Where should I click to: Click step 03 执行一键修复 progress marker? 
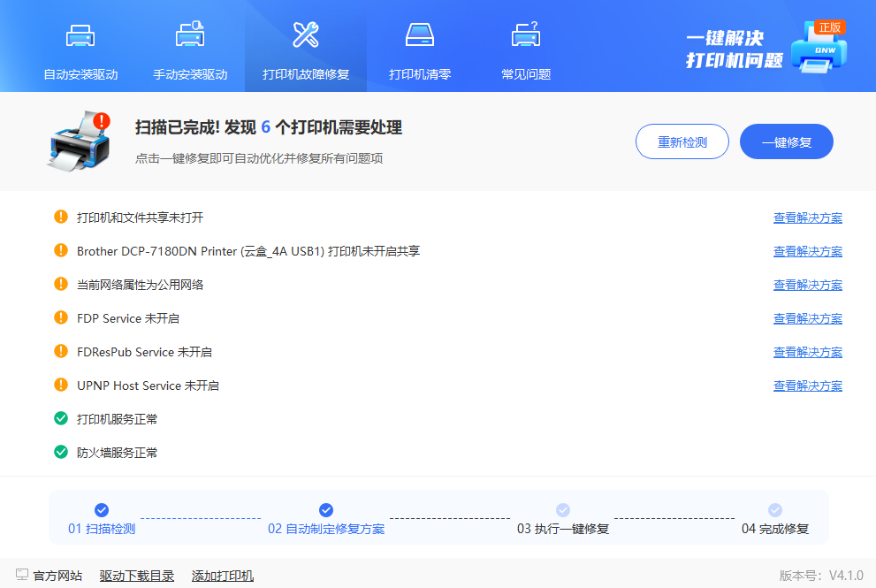(x=563, y=510)
